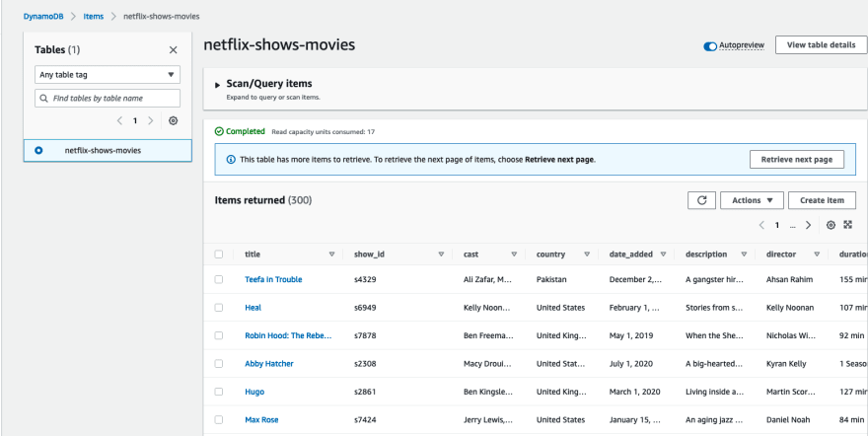Open the Heal item link
The image size is (868, 436).
click(253, 308)
